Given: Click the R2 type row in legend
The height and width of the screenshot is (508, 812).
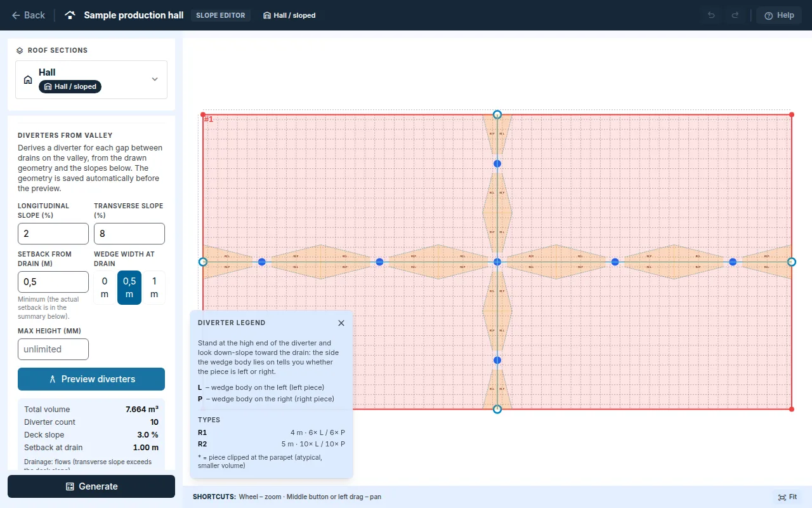Looking at the screenshot, I should pyautogui.click(x=272, y=444).
